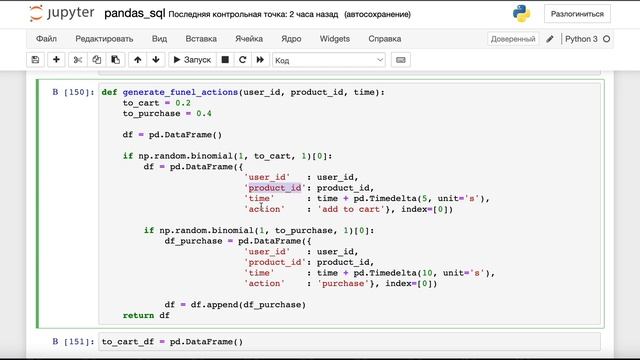Click inside cell 151 to_cart_df line
640x360 pixels.
(172, 342)
